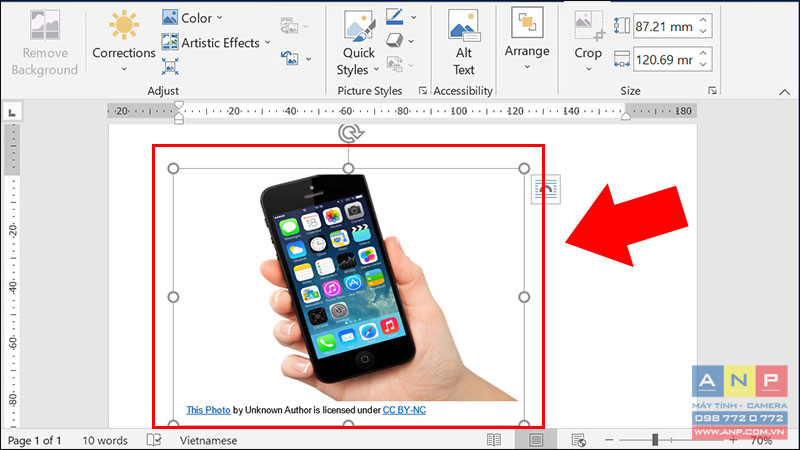
Task: Expand the Picture Border dropdown arrow
Action: pos(413,17)
